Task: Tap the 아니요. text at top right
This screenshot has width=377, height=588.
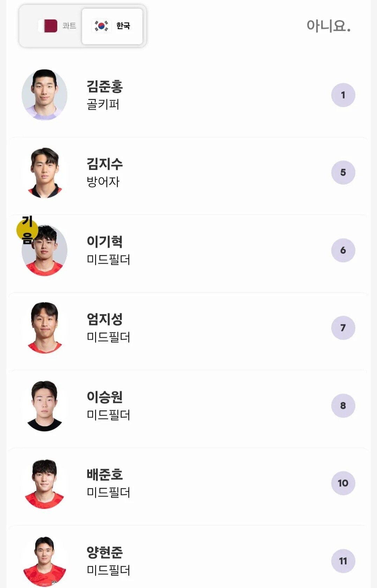Action: [x=328, y=26]
